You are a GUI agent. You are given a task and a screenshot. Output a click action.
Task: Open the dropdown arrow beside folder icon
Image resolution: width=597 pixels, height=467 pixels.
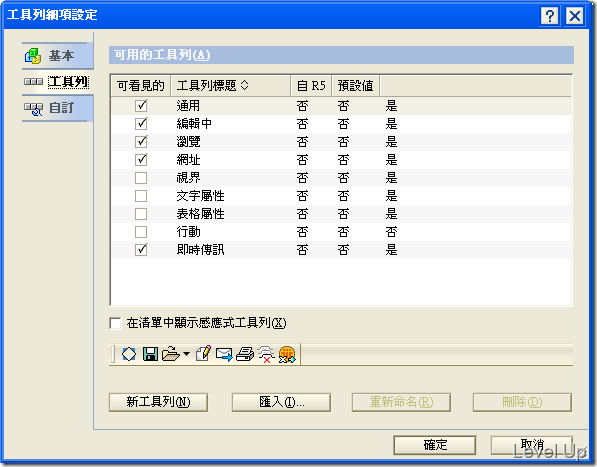186,354
